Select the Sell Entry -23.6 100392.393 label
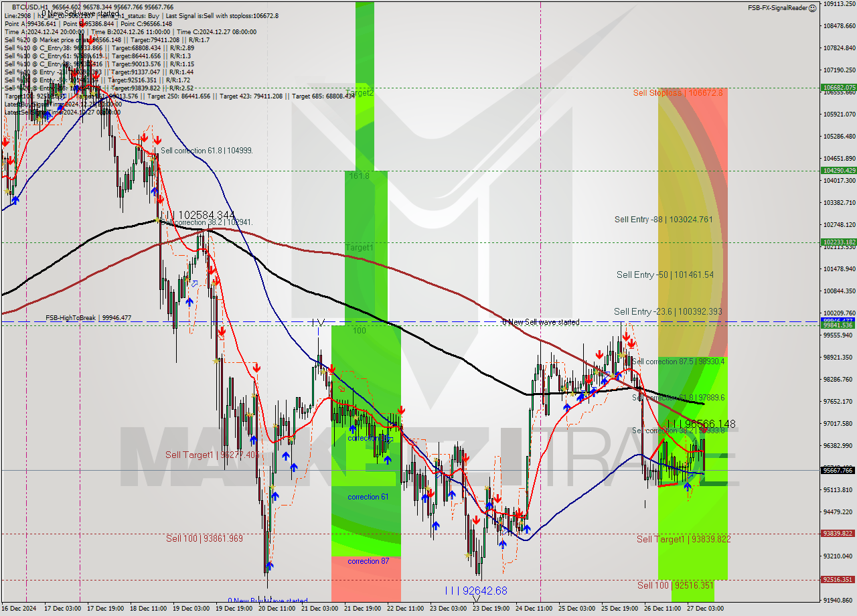The width and height of the screenshot is (857, 616). pos(668,311)
